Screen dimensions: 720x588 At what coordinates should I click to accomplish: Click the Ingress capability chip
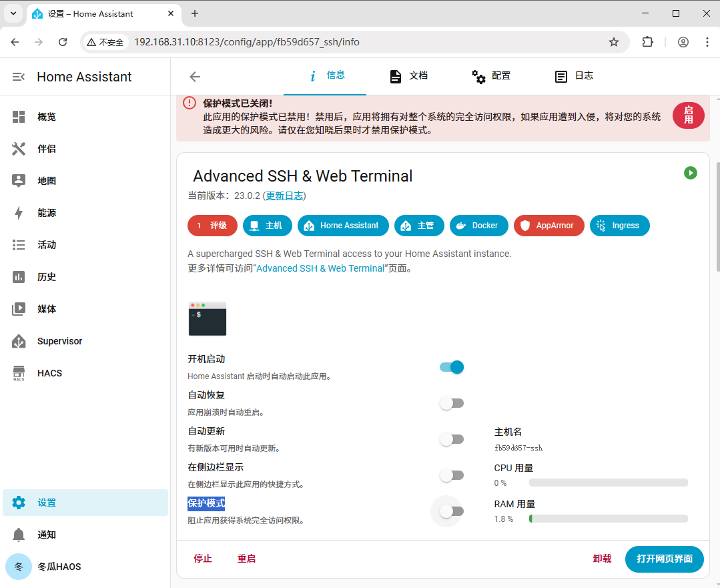click(619, 226)
